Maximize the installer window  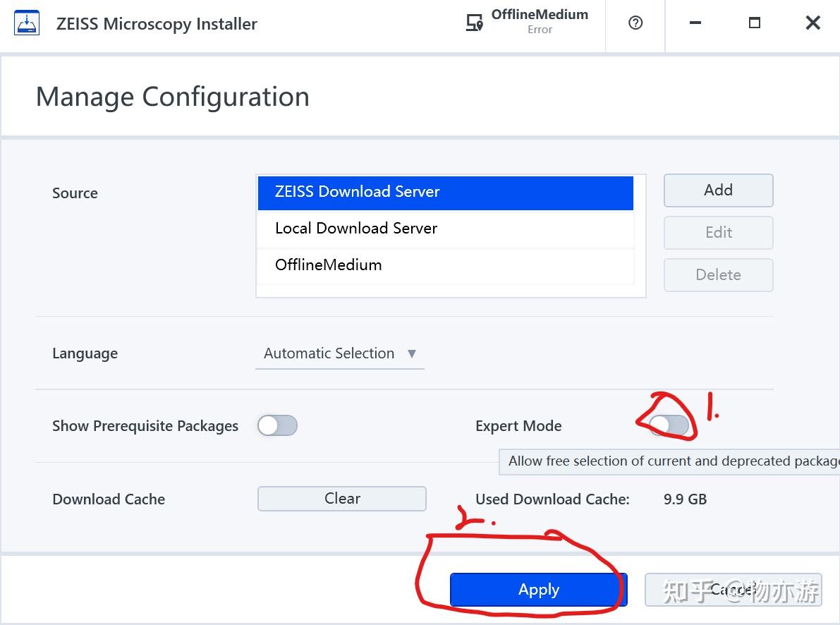pyautogui.click(x=755, y=23)
